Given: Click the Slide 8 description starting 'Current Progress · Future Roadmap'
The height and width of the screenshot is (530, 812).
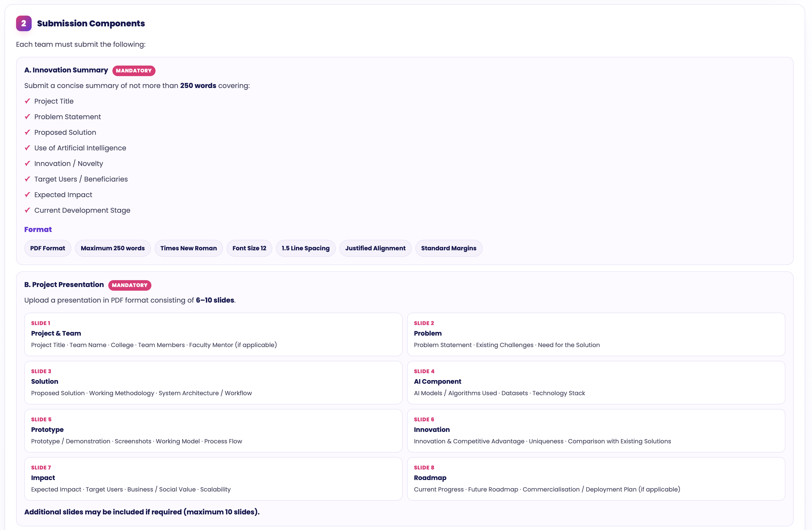Looking at the screenshot, I should pyautogui.click(x=547, y=489).
